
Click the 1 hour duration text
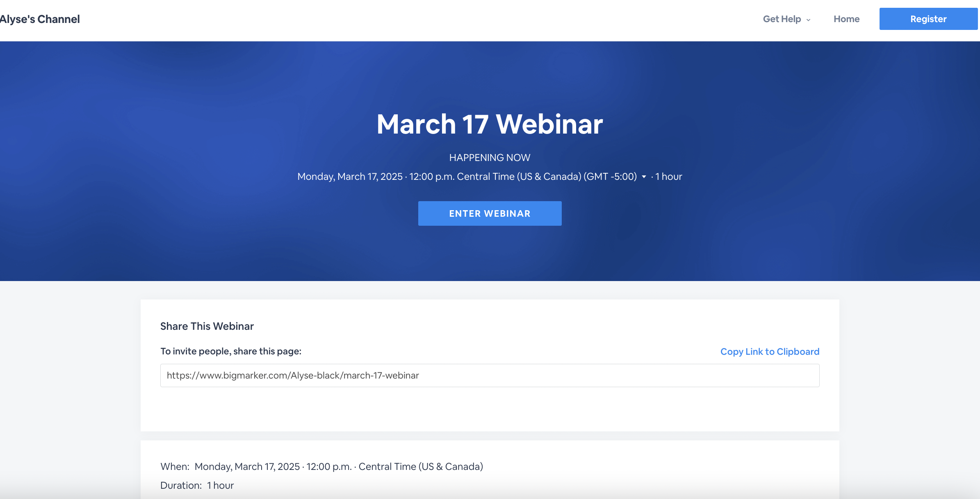pyautogui.click(x=668, y=176)
